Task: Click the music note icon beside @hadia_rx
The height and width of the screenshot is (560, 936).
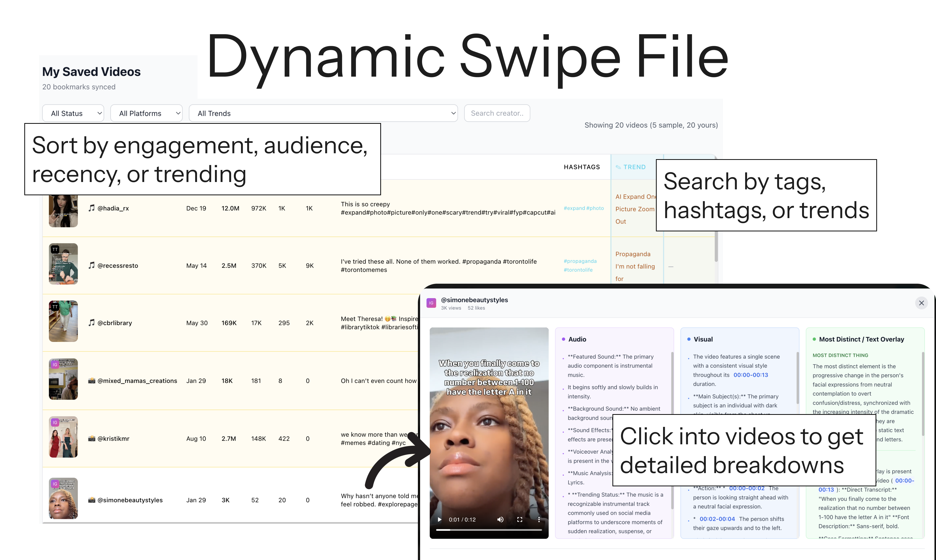Action: [92, 208]
